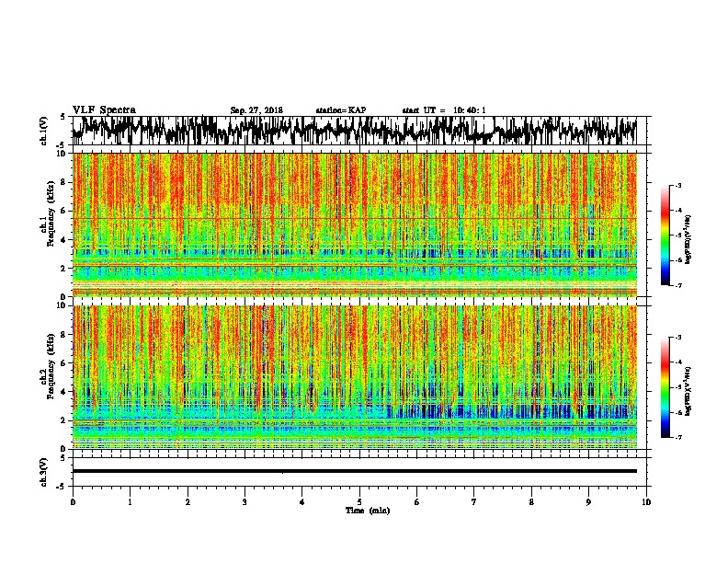Screen dimensions: 728x563
Task: Click the 'Time (min)' axis label
Action: click(368, 511)
